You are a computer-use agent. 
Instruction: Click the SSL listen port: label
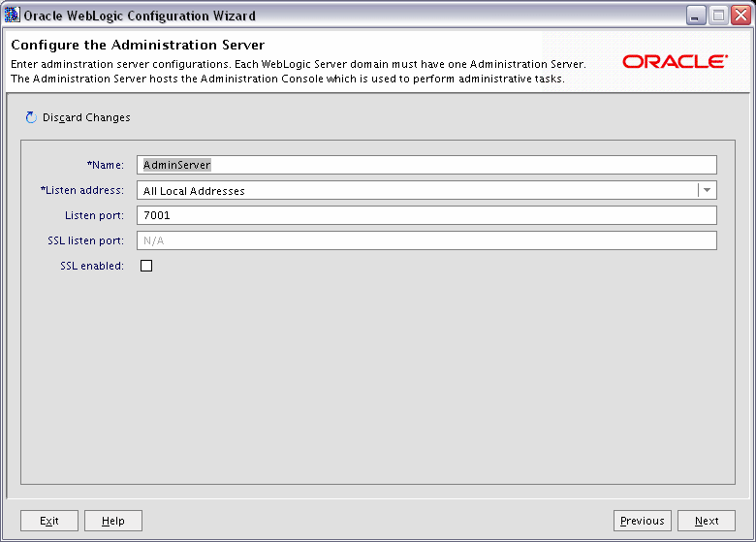(86, 240)
